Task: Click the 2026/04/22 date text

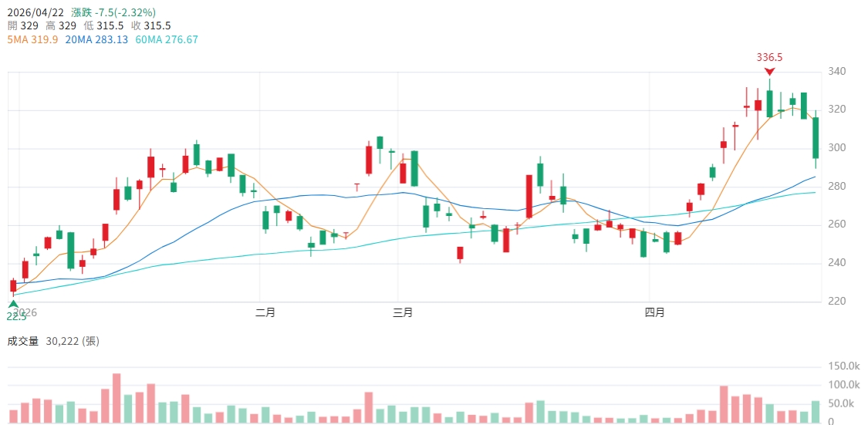Action: (35, 12)
